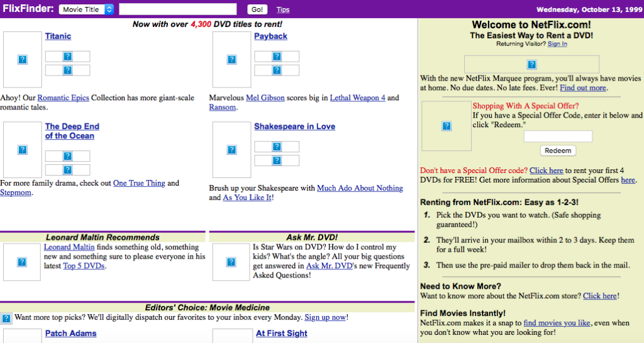Open the Ask Mr. DVD link
This screenshot has height=343, width=644.
[330, 266]
